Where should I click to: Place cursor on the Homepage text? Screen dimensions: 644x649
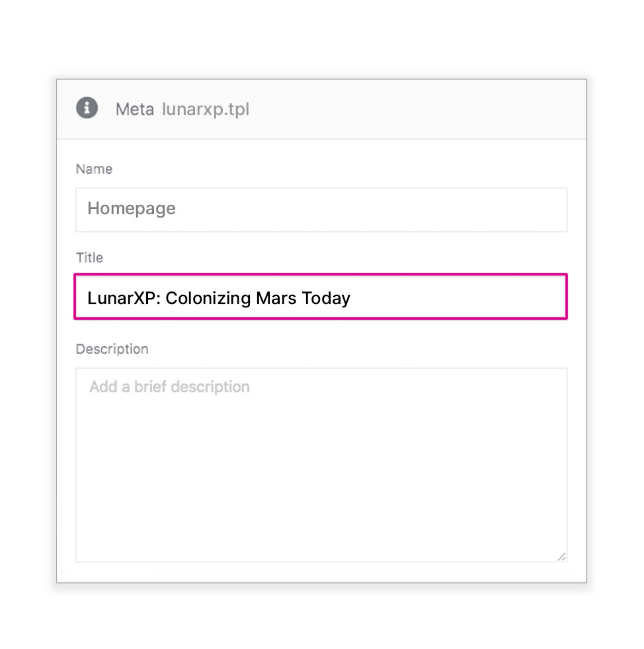(132, 209)
